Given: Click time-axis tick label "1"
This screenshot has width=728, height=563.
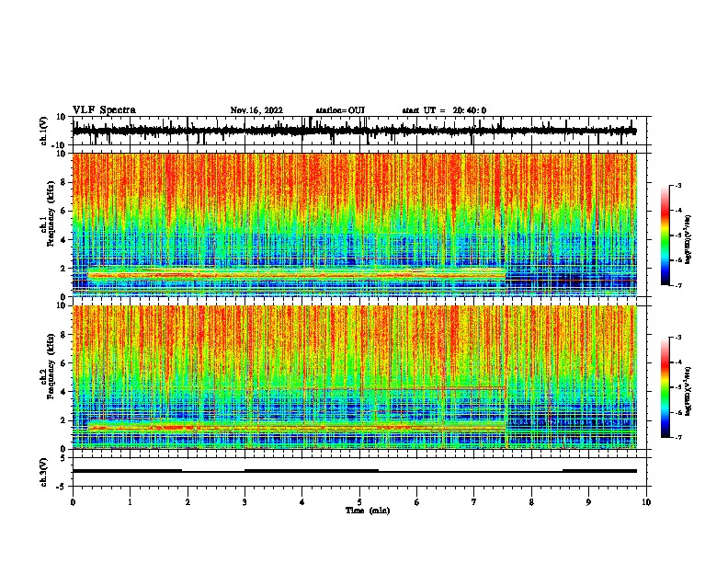Looking at the screenshot, I should (x=130, y=502).
